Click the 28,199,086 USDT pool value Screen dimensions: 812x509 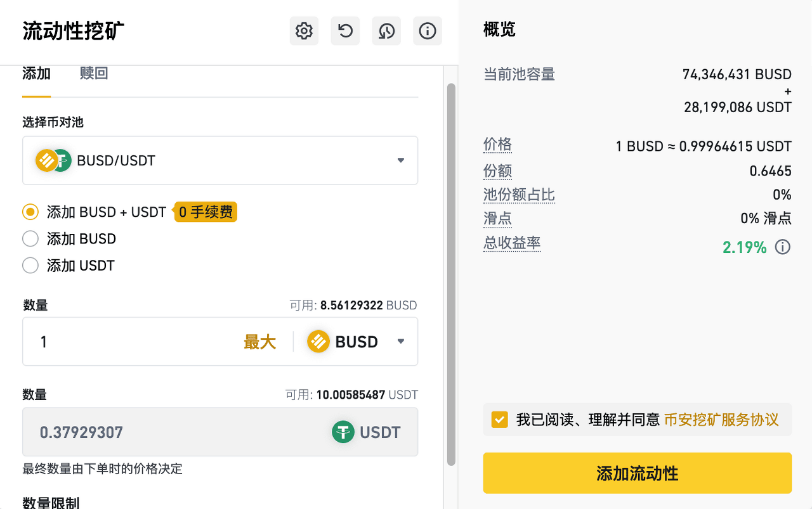738,107
